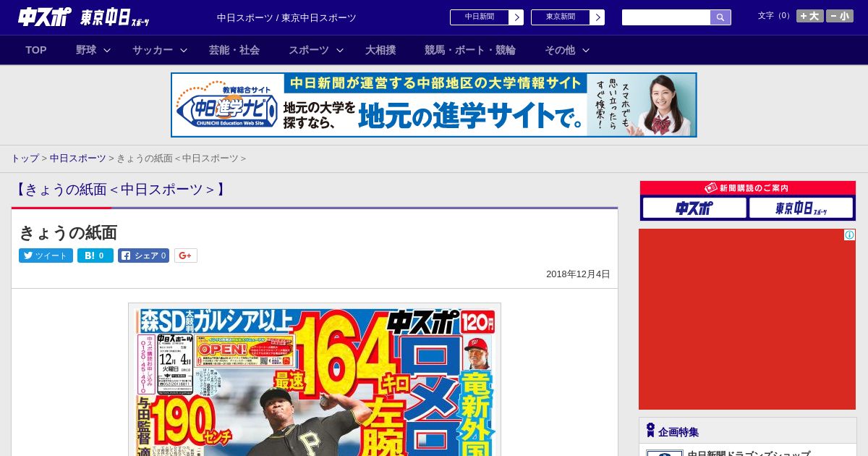Click the Chunichi Sports logo in header
Viewport: 868px width, 456px height.
[45, 16]
